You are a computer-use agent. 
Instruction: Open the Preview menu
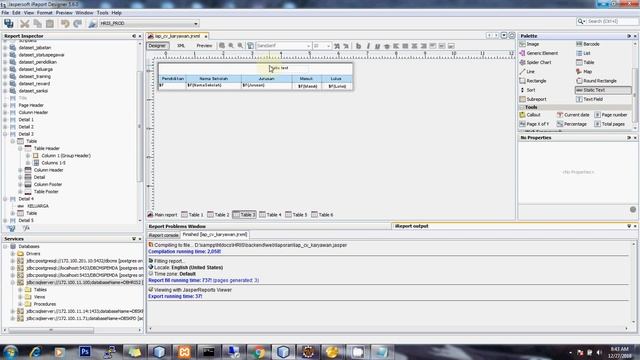pyautogui.click(x=64, y=13)
